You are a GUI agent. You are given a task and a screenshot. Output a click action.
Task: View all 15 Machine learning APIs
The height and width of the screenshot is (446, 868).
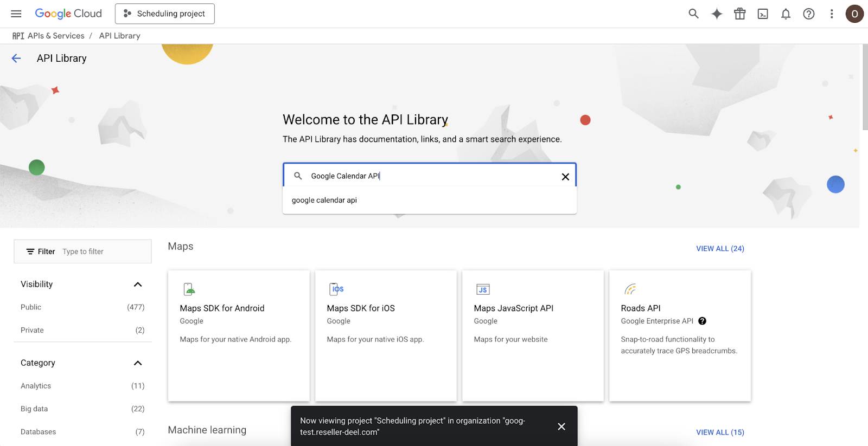tap(720, 432)
